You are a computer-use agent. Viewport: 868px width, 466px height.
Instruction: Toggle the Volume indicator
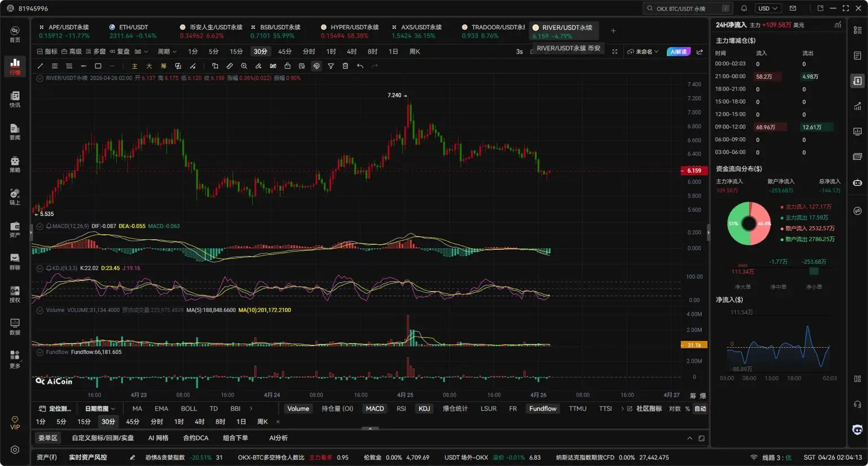coord(298,409)
